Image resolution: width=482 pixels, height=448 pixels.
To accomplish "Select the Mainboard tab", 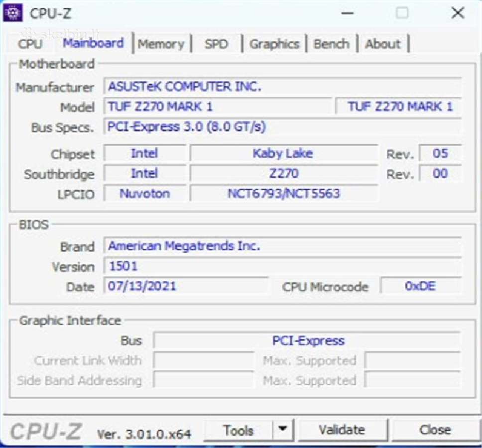I will (x=93, y=43).
